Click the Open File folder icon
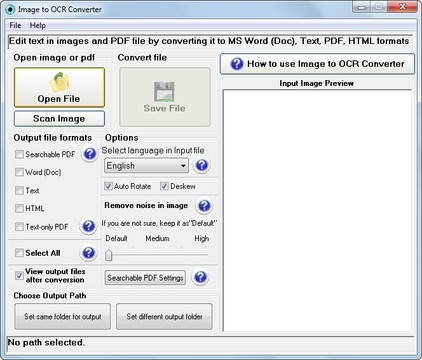The image size is (422, 360). pyautogui.click(x=59, y=82)
